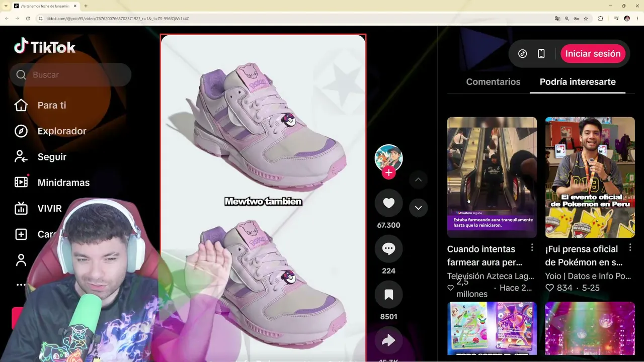The width and height of the screenshot is (644, 362).
Task: Open the tab search dropdown arrow
Action: point(6,6)
